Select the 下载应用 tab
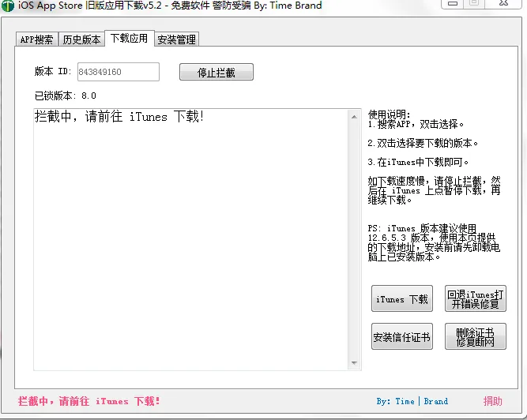This screenshot has width=527, height=420. (x=130, y=38)
